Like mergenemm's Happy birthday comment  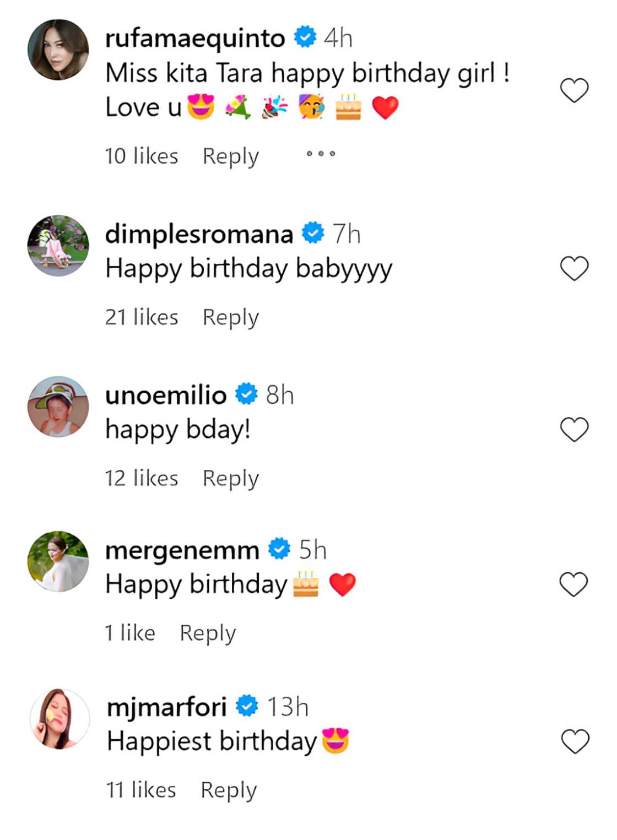(573, 584)
